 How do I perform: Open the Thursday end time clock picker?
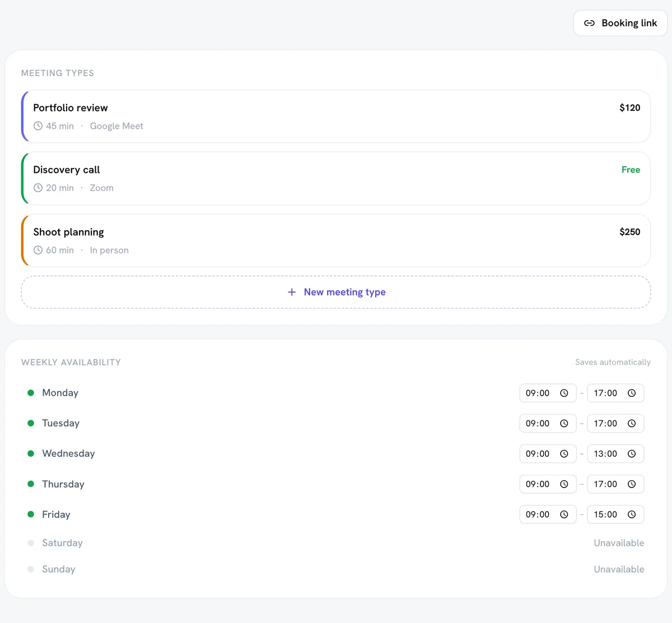[x=632, y=484]
